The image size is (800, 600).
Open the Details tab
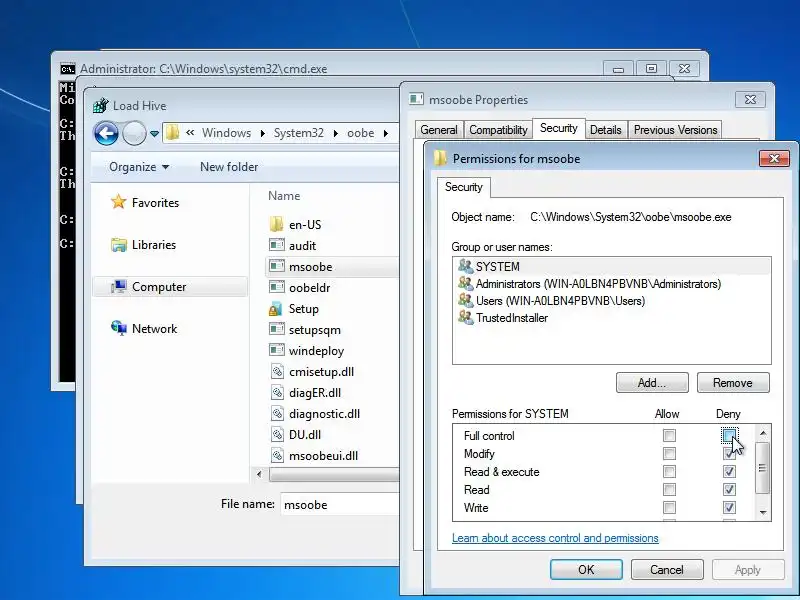(x=606, y=130)
